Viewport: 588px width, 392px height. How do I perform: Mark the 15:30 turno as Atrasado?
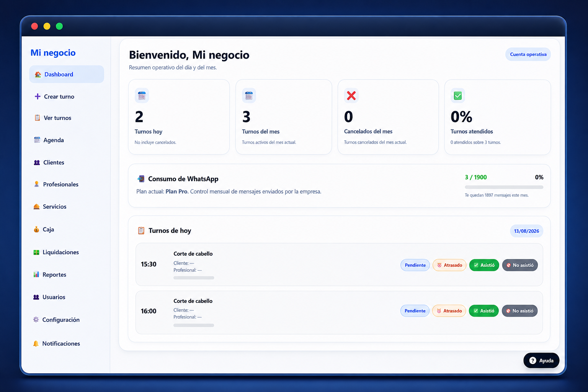tap(449, 265)
